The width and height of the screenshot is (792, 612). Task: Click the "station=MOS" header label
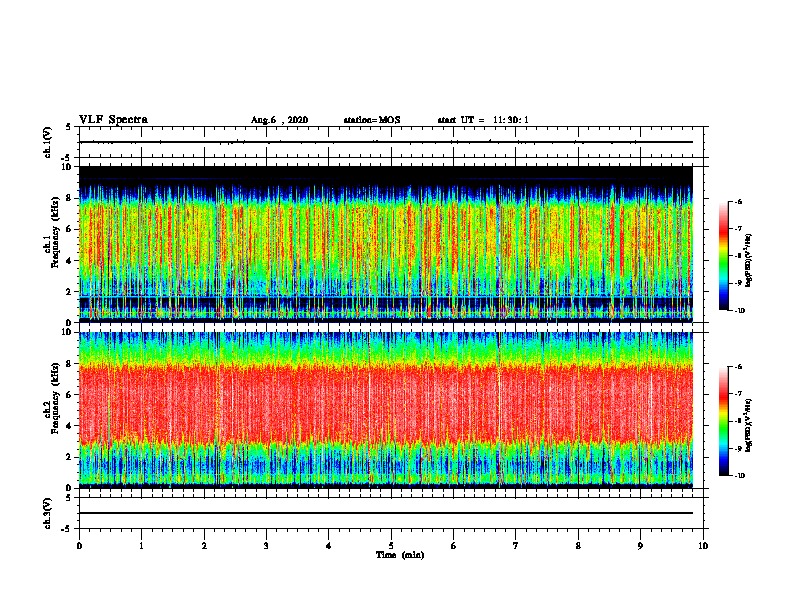(x=372, y=120)
